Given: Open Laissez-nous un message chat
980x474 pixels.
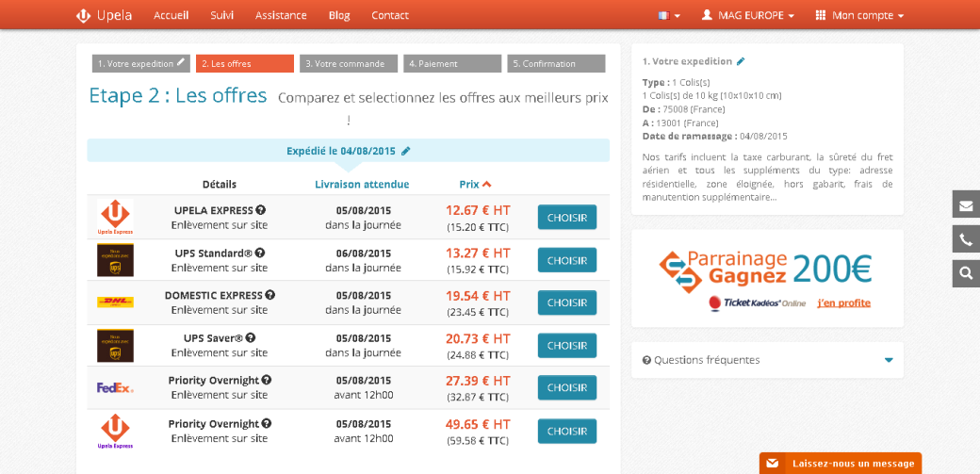Looking at the screenshot, I should 841,464.
